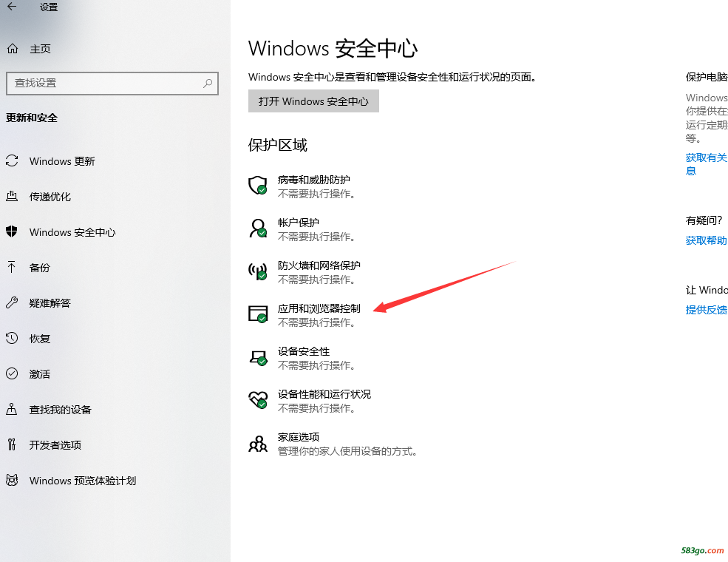Select 传递优化 in the sidebar
The height and width of the screenshot is (562, 728).
click(50, 197)
